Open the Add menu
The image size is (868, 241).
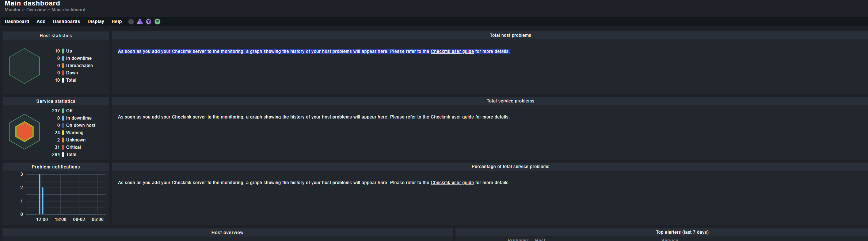point(41,22)
